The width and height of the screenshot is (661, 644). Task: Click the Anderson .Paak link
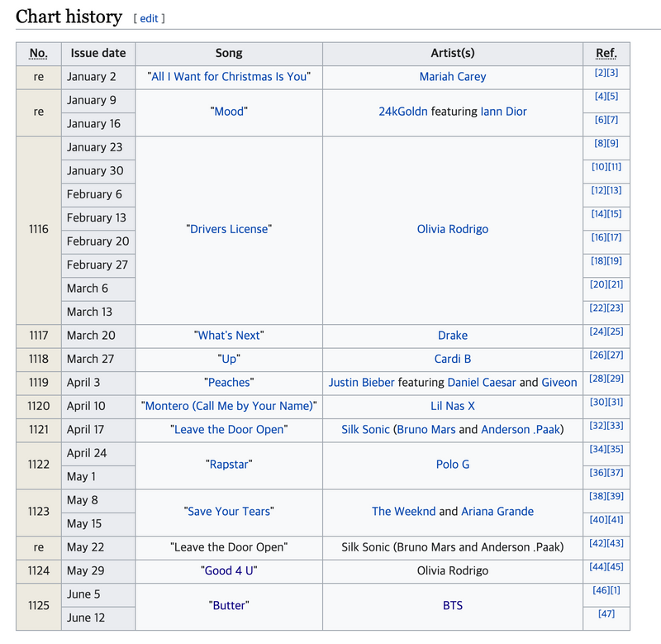(521, 430)
